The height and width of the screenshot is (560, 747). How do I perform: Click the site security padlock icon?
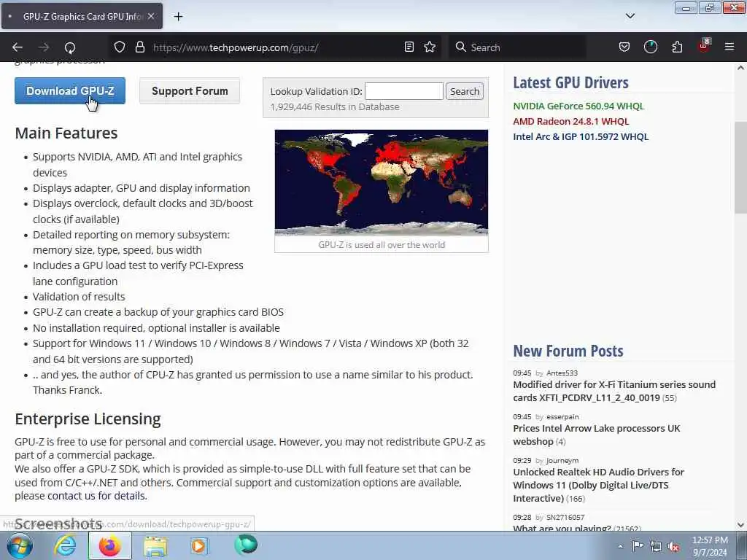(139, 47)
